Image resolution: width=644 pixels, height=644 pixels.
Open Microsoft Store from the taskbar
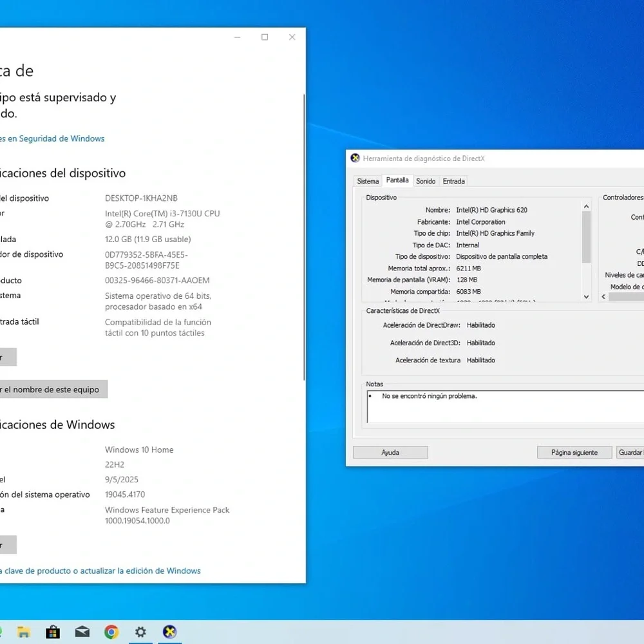[x=53, y=632]
